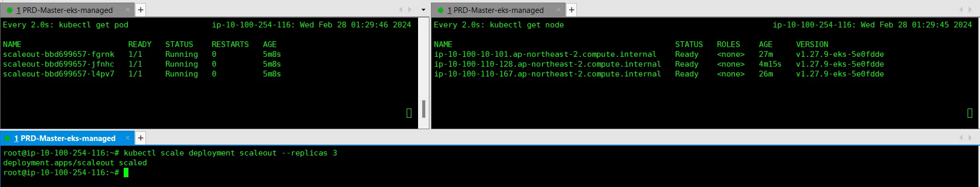Viewport: 980px width, 187px height.
Task: Click the green status dot on bottom tab
Action: coord(7,138)
